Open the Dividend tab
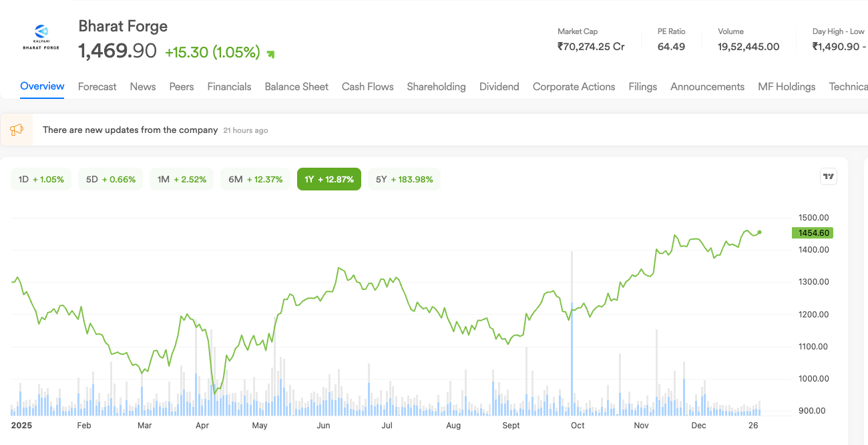This screenshot has width=868, height=445. coord(499,87)
